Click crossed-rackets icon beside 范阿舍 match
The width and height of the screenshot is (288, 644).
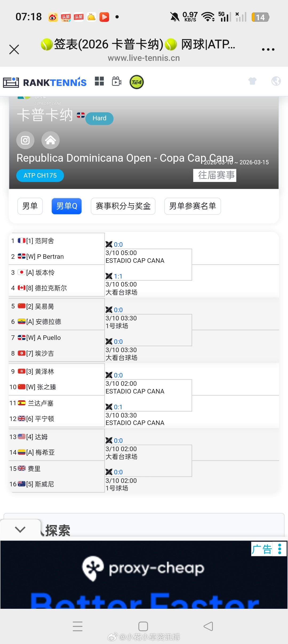click(109, 244)
